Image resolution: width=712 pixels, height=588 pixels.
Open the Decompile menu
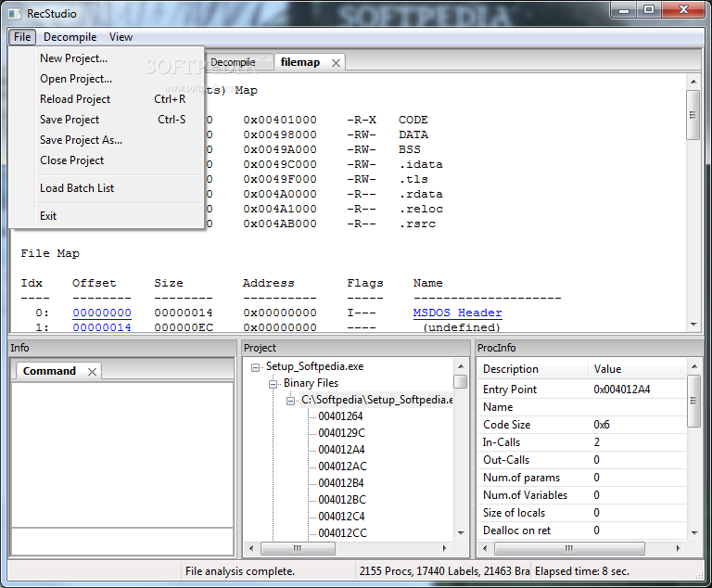(x=70, y=37)
